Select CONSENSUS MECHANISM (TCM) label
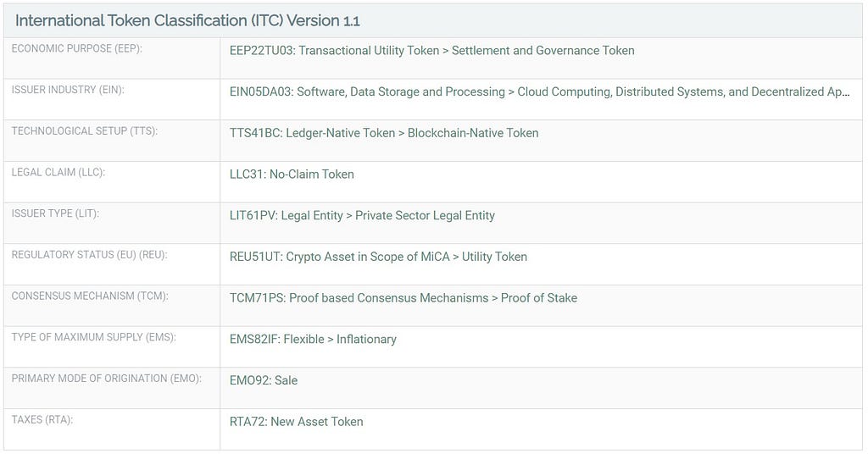This screenshot has width=868, height=454. point(90,296)
